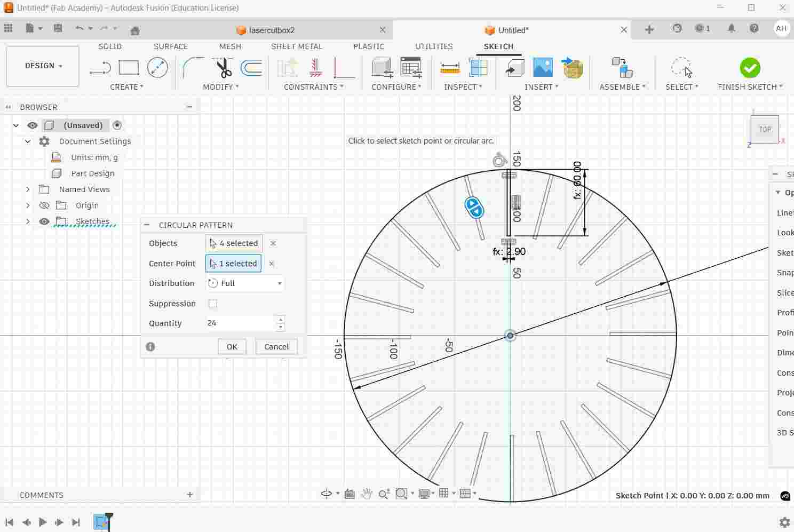Open the notifications bell

pyautogui.click(x=732, y=29)
